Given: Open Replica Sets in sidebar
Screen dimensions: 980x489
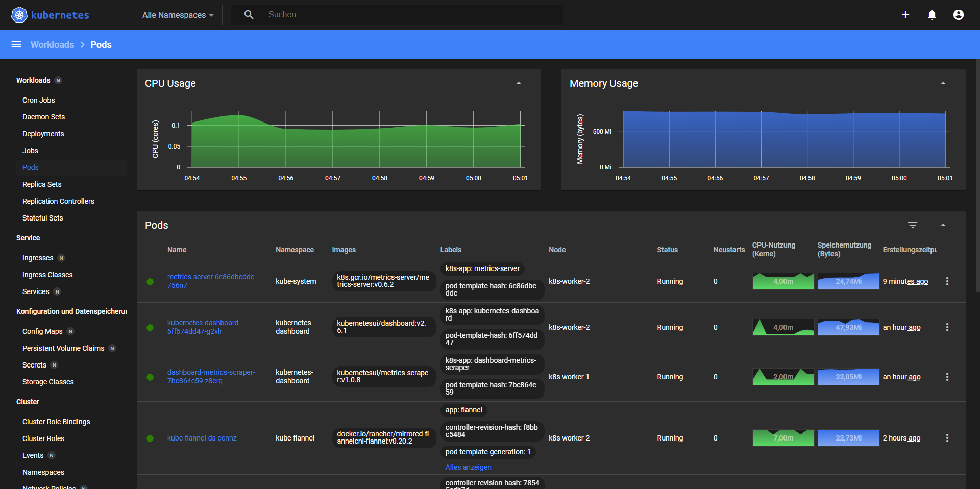Looking at the screenshot, I should (x=42, y=184).
